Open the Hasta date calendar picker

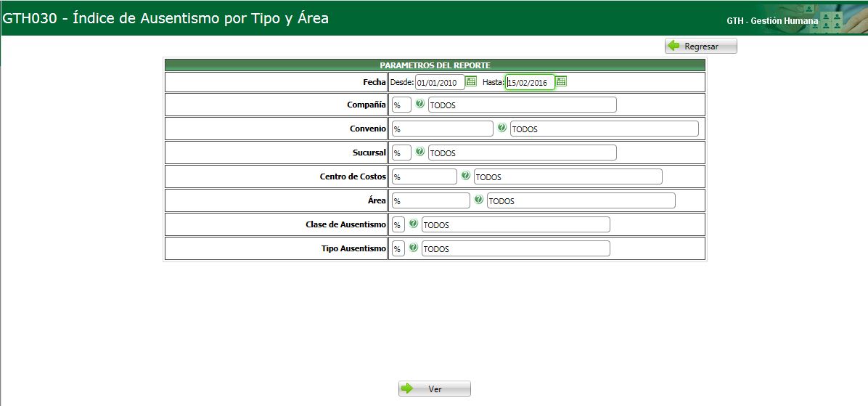pyautogui.click(x=561, y=81)
